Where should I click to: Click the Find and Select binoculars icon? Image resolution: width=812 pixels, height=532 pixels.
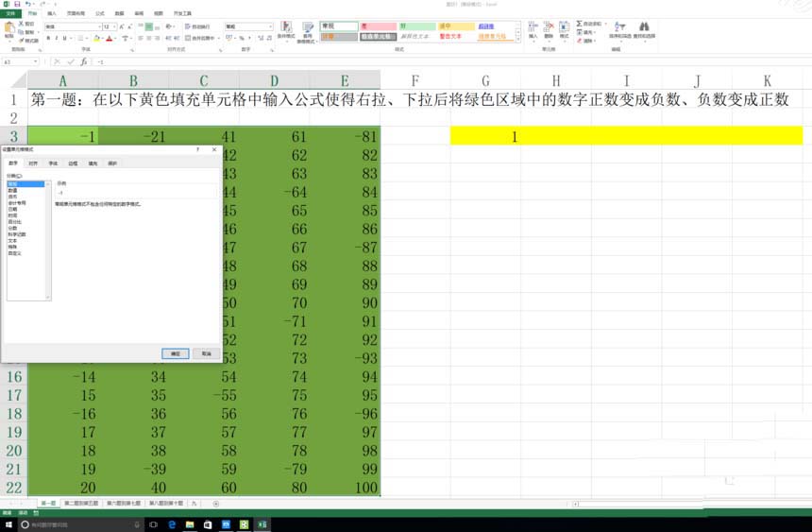coord(644,28)
